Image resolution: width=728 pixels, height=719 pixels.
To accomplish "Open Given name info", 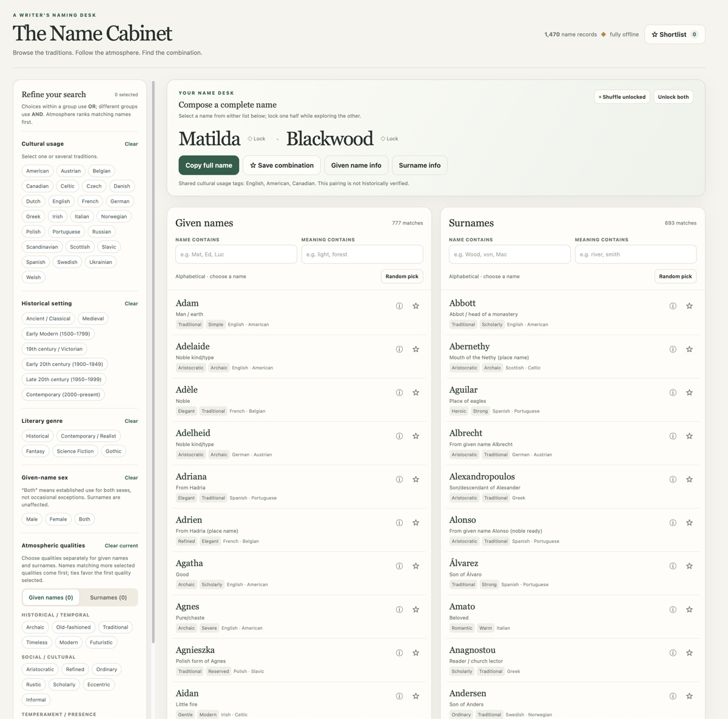I will pos(356,165).
